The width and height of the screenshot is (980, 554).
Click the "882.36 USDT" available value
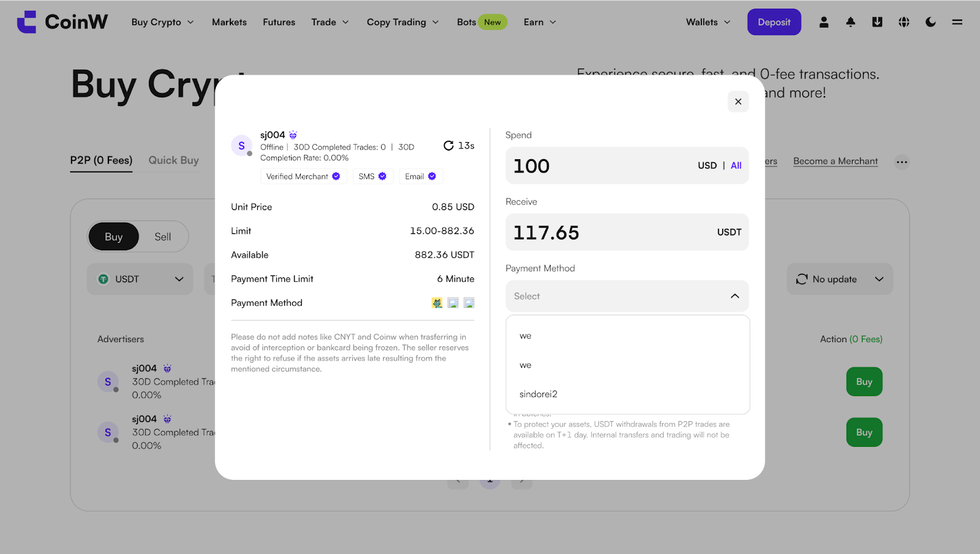point(445,255)
